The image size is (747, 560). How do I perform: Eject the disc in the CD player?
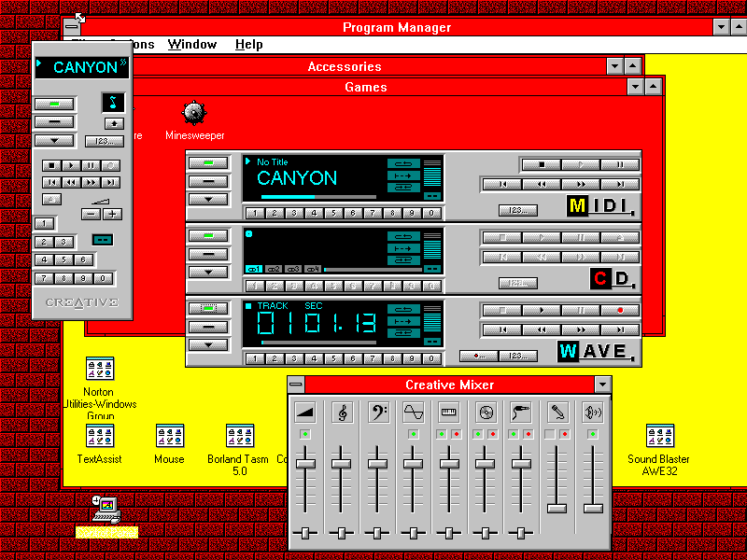[x=620, y=238]
